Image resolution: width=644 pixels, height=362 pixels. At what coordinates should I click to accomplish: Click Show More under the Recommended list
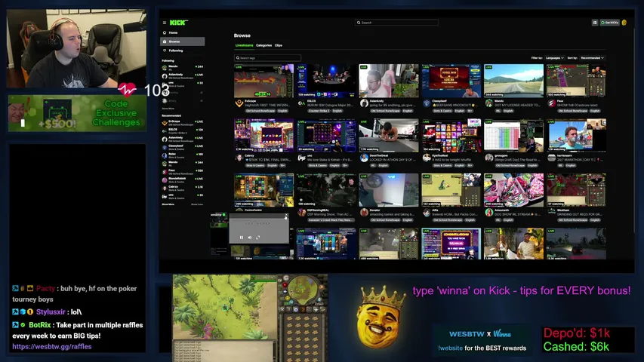(x=168, y=204)
